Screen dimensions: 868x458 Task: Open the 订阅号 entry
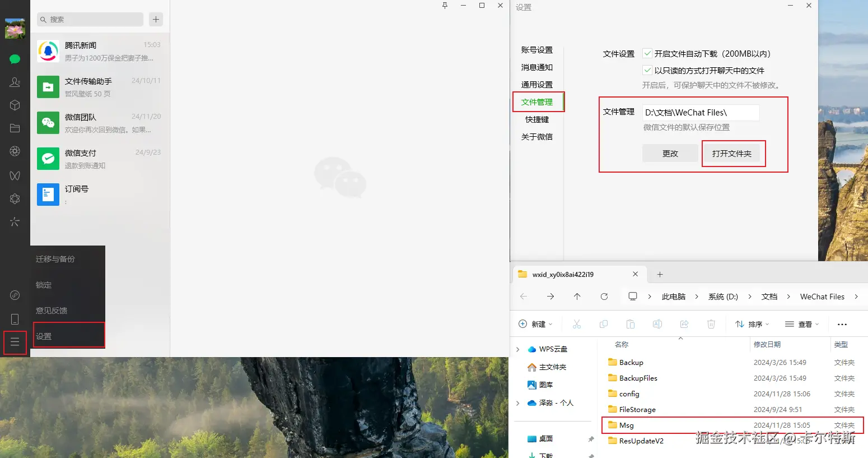tap(100, 195)
